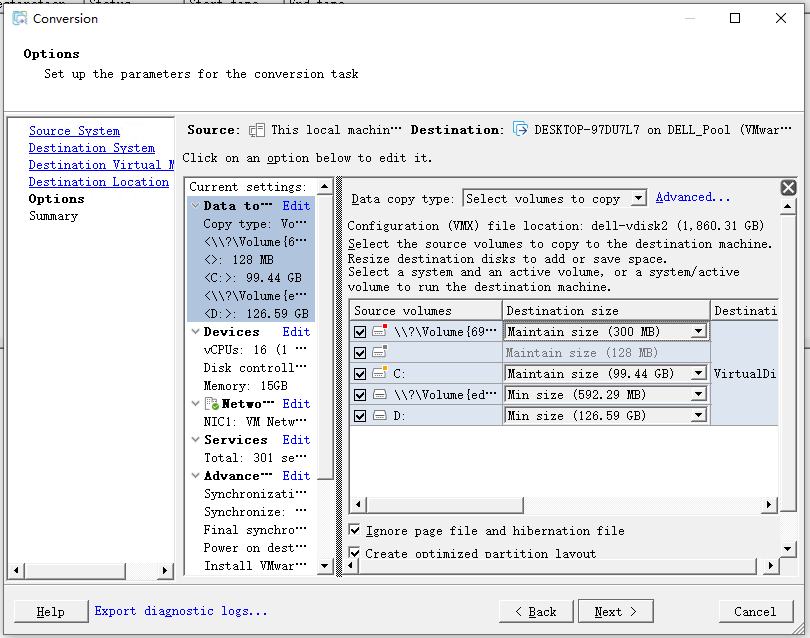Click the Cancel button
Image resolution: width=810 pixels, height=638 pixels.
click(755, 612)
